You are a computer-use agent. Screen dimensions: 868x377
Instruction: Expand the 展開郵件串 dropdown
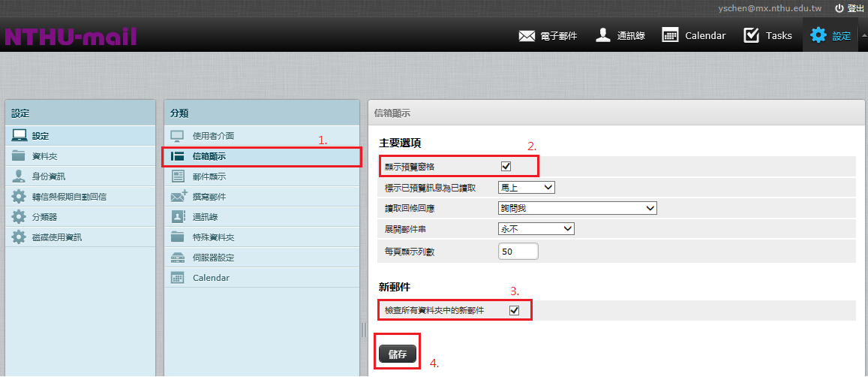pyautogui.click(x=536, y=228)
